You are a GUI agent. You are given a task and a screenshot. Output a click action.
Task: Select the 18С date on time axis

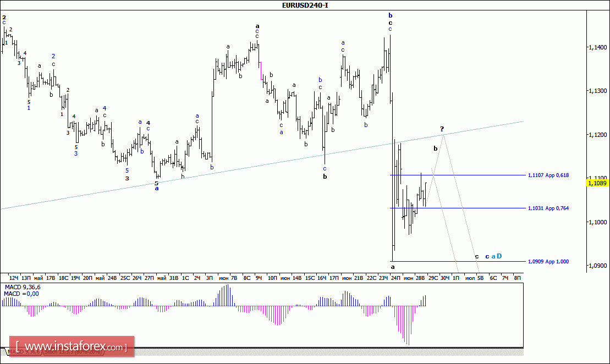point(63,278)
